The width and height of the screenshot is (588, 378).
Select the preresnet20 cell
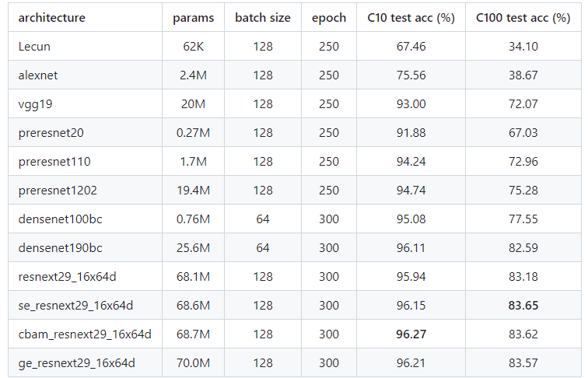pos(51,132)
